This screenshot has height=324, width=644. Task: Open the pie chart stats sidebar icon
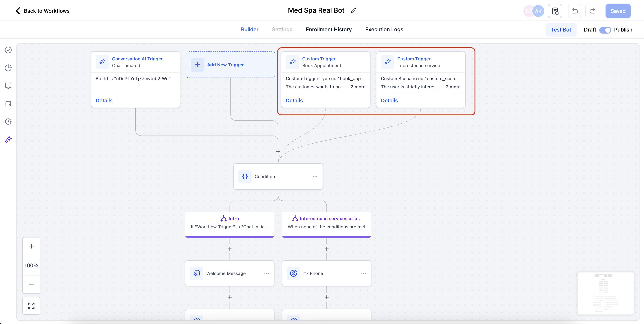(8, 68)
